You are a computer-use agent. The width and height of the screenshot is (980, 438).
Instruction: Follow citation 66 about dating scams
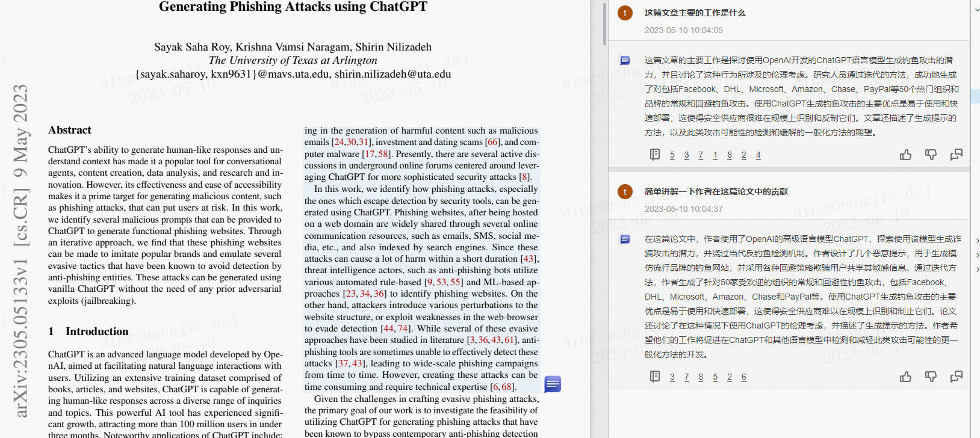493,142
